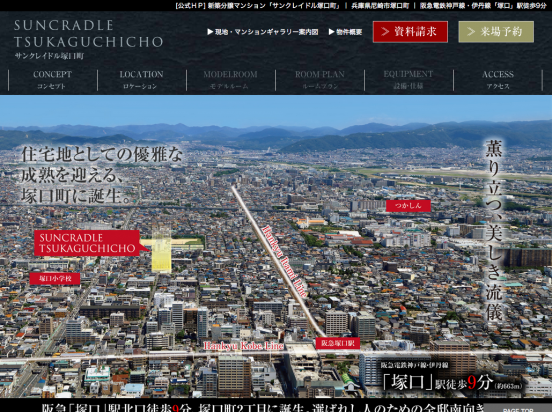Click the PAGE TOP button
The width and height of the screenshot is (552, 412).
518,408
